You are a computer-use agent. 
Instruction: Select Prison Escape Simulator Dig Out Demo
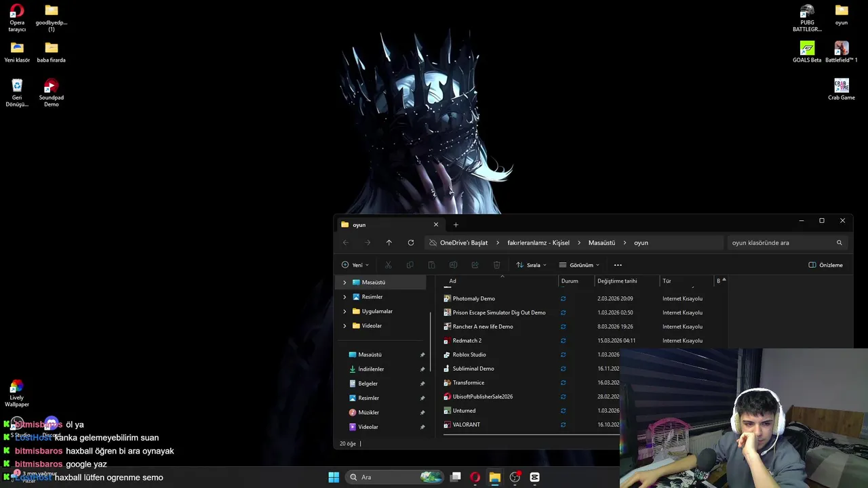click(499, 312)
